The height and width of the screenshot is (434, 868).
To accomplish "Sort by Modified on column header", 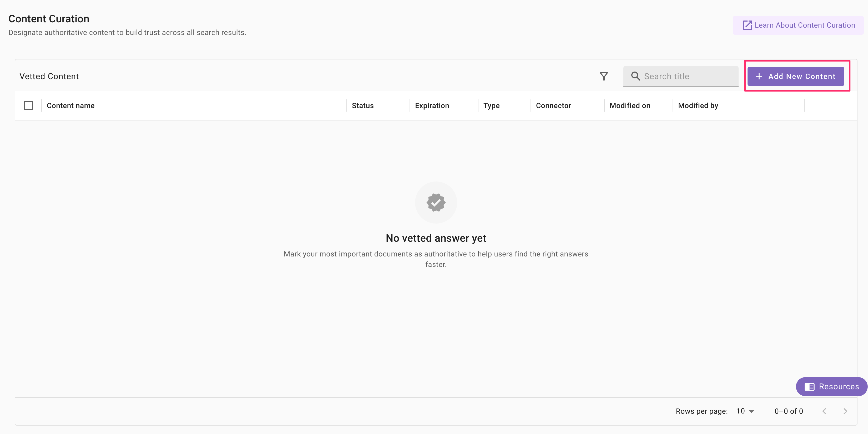I will pos(630,105).
